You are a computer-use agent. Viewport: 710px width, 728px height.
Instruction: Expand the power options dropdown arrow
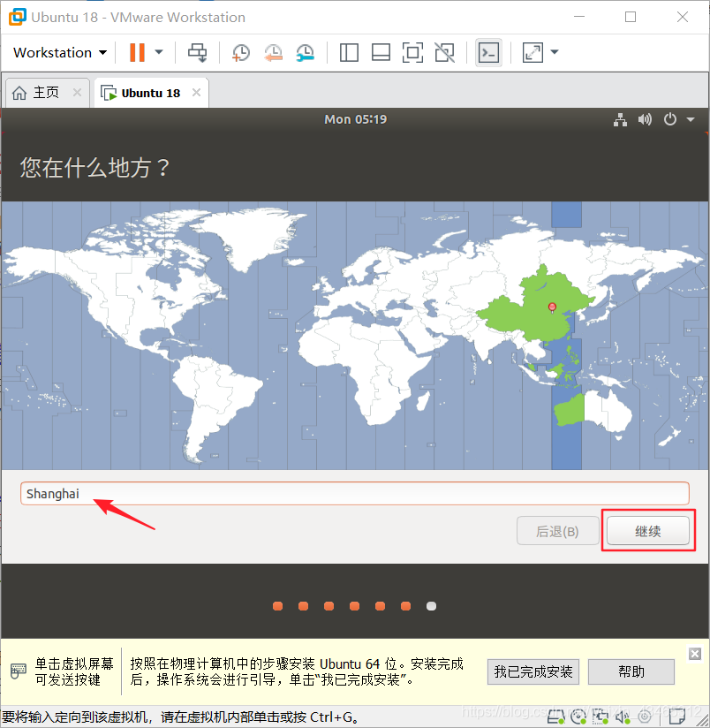click(159, 52)
